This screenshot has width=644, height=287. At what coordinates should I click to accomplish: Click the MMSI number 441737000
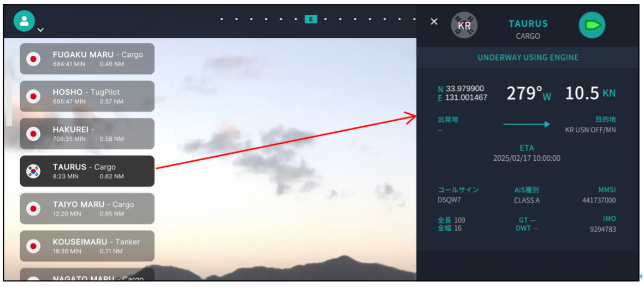click(x=599, y=201)
